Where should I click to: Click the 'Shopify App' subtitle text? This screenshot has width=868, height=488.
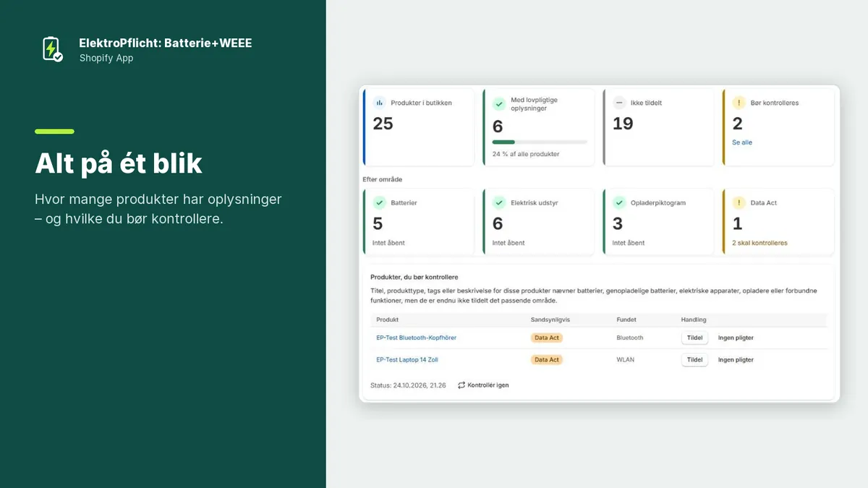pyautogui.click(x=106, y=58)
